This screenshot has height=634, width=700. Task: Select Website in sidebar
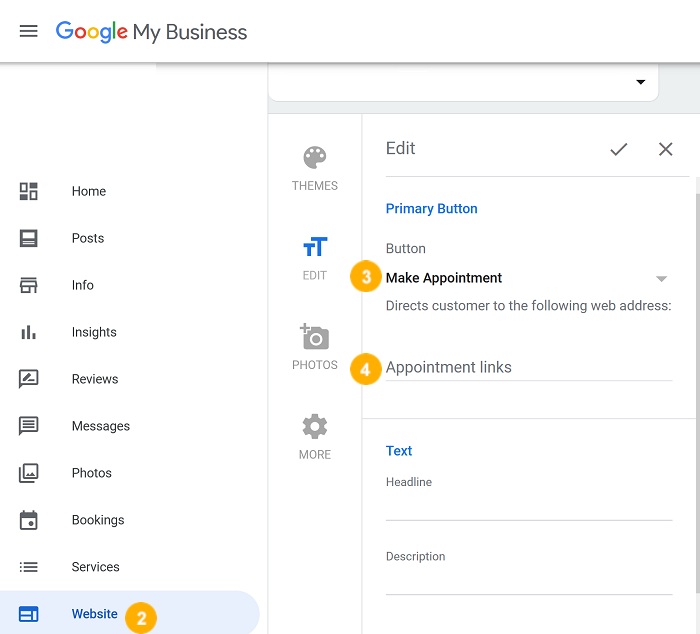(x=95, y=614)
